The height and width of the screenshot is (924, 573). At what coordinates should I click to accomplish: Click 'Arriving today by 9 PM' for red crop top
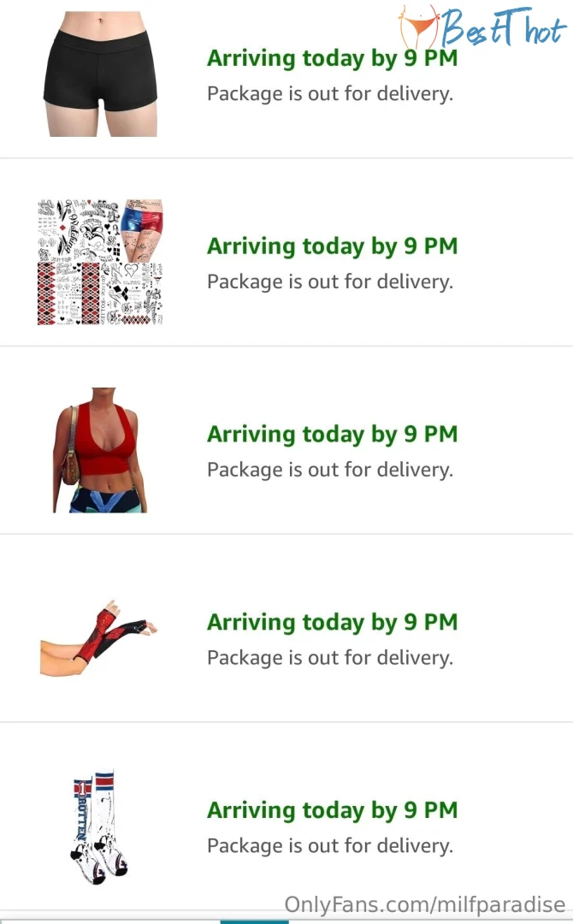[x=332, y=434]
